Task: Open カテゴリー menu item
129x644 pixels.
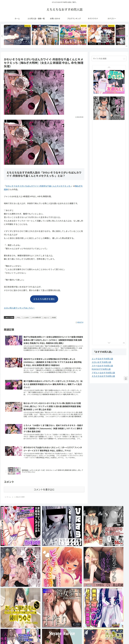Action: (x=112, y=18)
